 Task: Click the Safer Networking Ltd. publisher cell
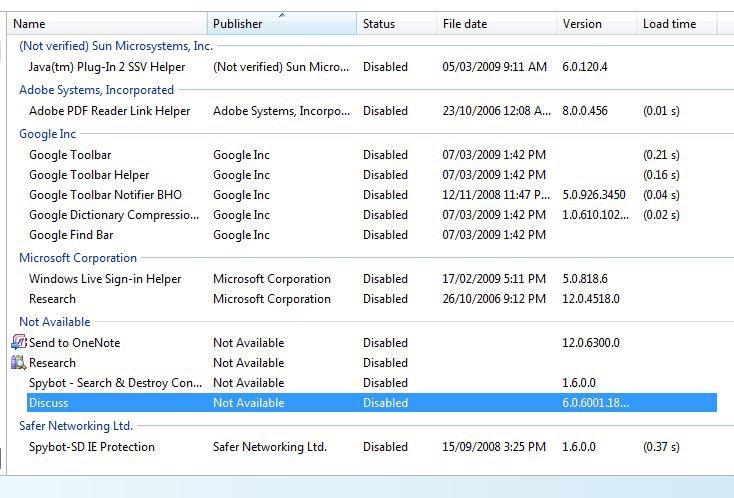click(270, 447)
